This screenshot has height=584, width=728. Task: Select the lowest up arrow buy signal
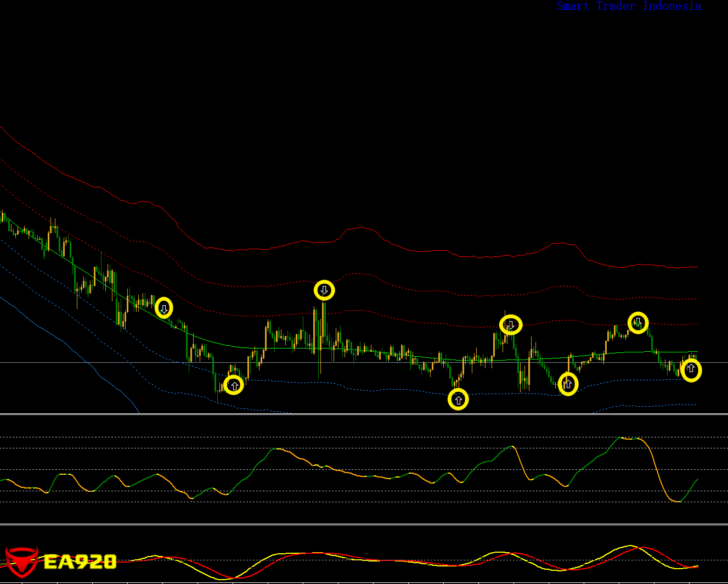(458, 399)
